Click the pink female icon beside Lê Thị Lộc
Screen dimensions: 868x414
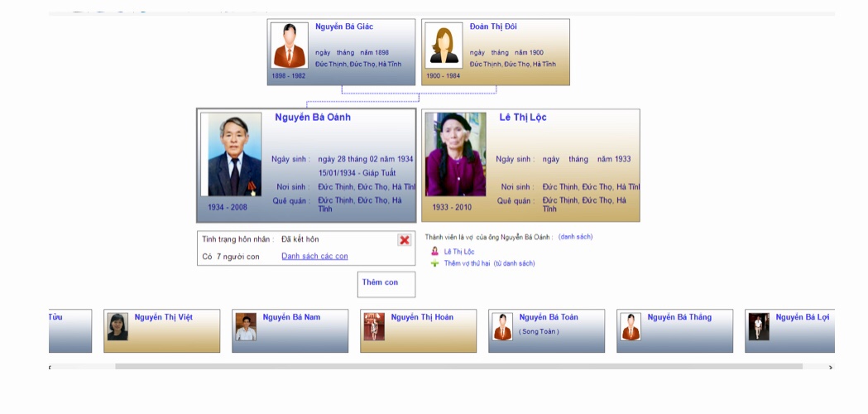435,251
